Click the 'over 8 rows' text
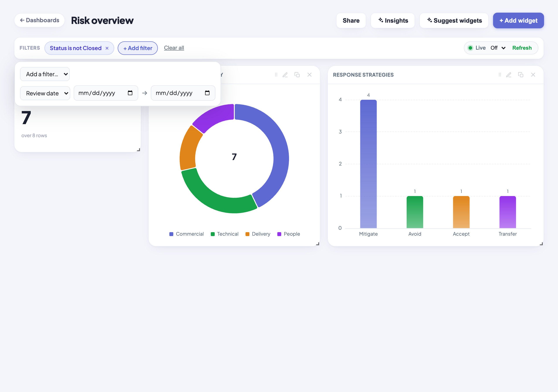558x392 pixels. (x=34, y=135)
